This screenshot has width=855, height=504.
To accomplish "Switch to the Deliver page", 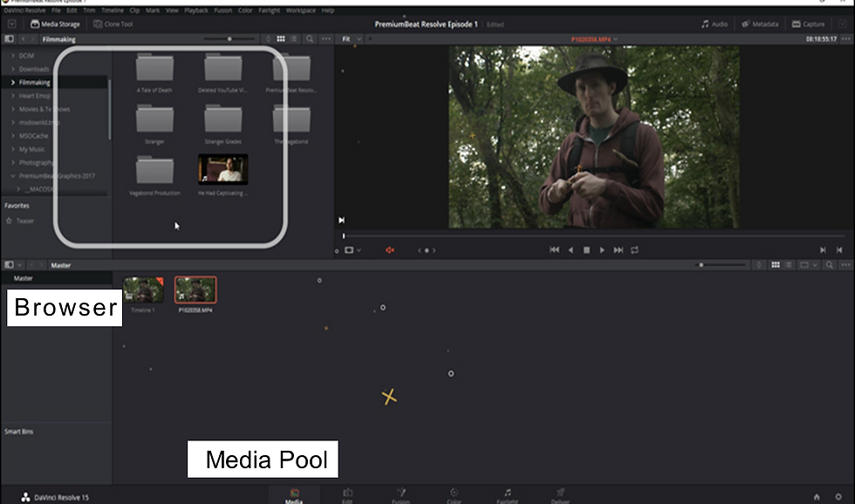I will (x=560, y=495).
